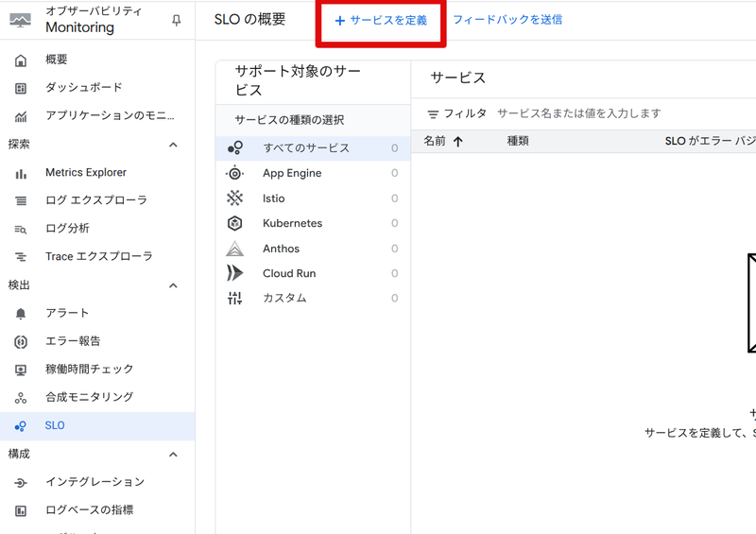The height and width of the screenshot is (534, 756).
Task: Click the カスタム sliders icon
Action: pos(234,298)
